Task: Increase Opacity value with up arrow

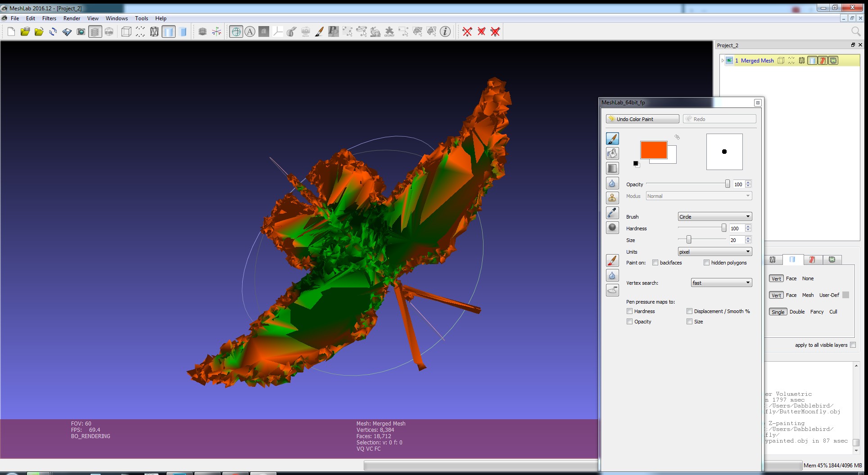Action: [x=748, y=182]
